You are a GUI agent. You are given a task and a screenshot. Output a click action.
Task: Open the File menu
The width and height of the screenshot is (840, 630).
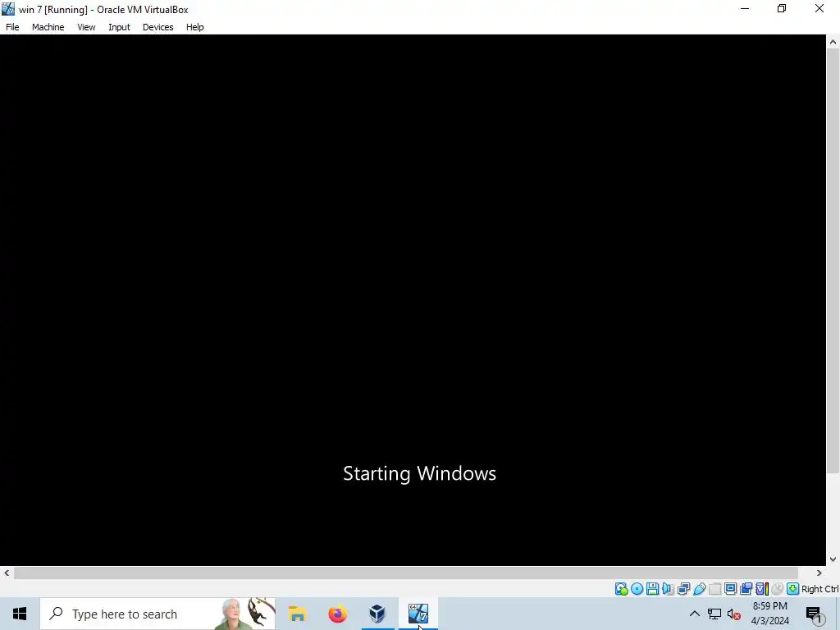pos(12,27)
